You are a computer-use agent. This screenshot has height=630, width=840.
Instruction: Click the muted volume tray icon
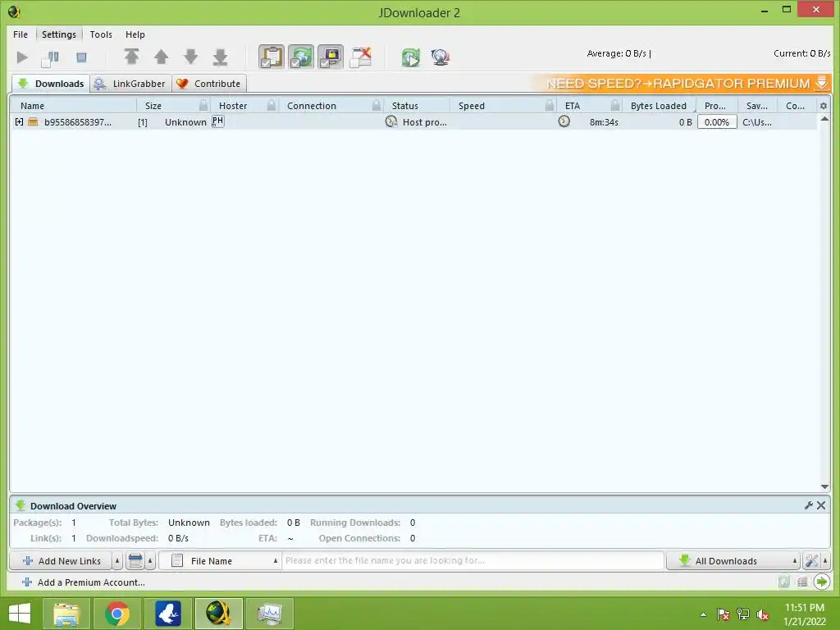pos(762,614)
